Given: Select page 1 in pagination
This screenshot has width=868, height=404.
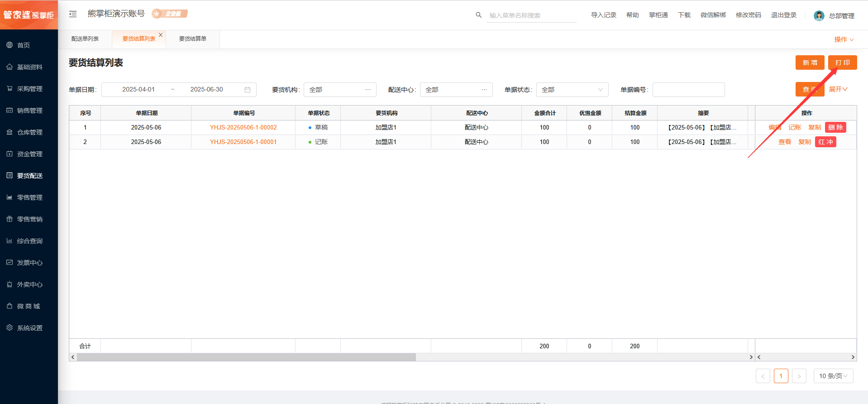Looking at the screenshot, I should 781,376.
